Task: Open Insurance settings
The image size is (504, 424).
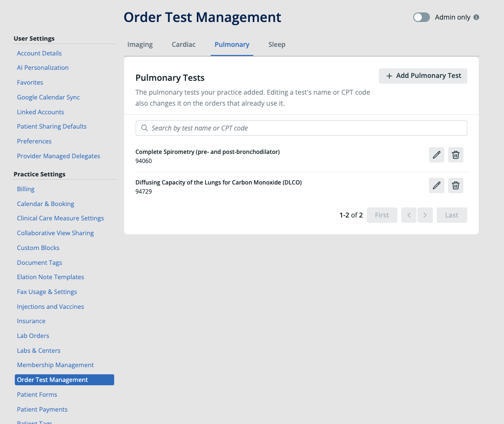Action: 31,321
